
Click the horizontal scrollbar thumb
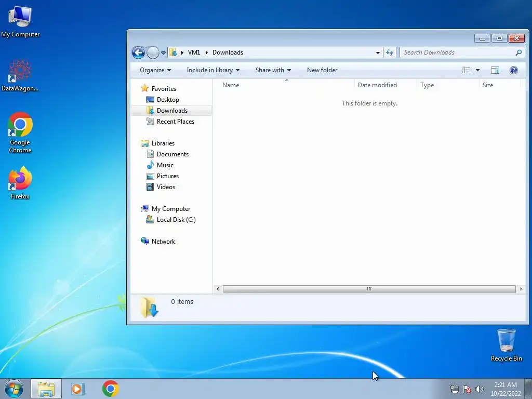tap(369, 289)
